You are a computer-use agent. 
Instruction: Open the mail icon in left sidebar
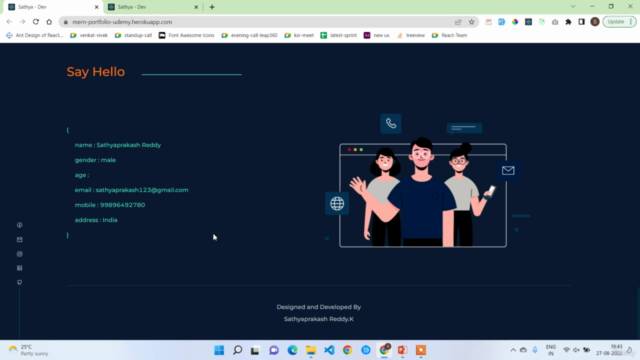(x=20, y=240)
